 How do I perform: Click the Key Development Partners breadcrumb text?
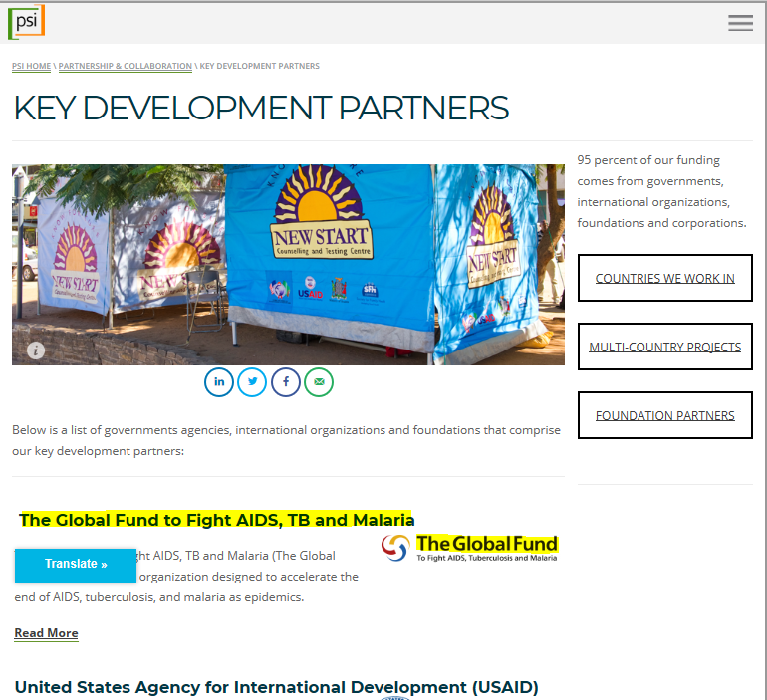pyautogui.click(x=259, y=66)
